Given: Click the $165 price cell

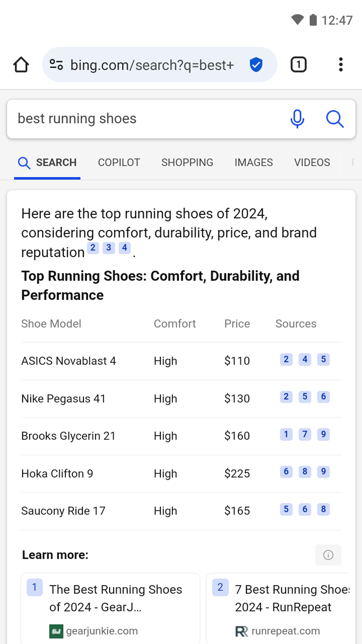Looking at the screenshot, I should coord(237,511).
